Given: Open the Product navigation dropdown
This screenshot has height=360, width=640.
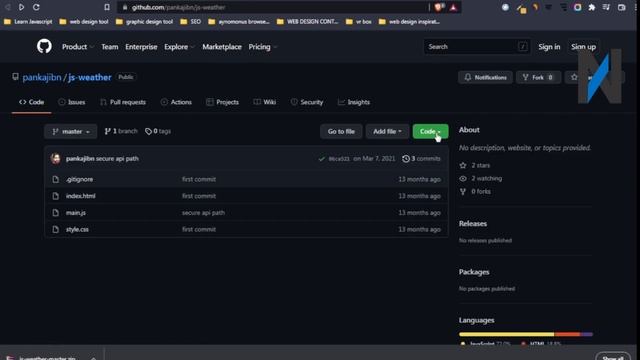Looking at the screenshot, I should tap(78, 47).
